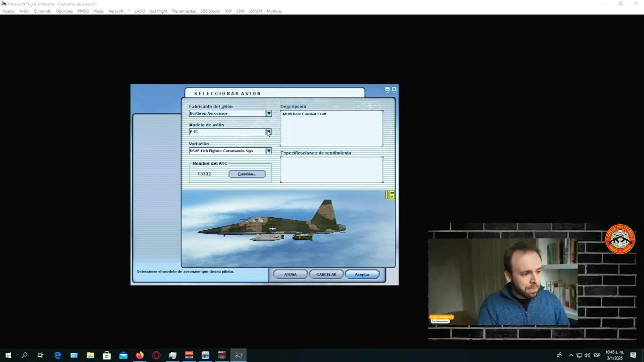Viewport: 644px width, 362px height.
Task: Show hidden system tray icons
Action: [x=571, y=355]
